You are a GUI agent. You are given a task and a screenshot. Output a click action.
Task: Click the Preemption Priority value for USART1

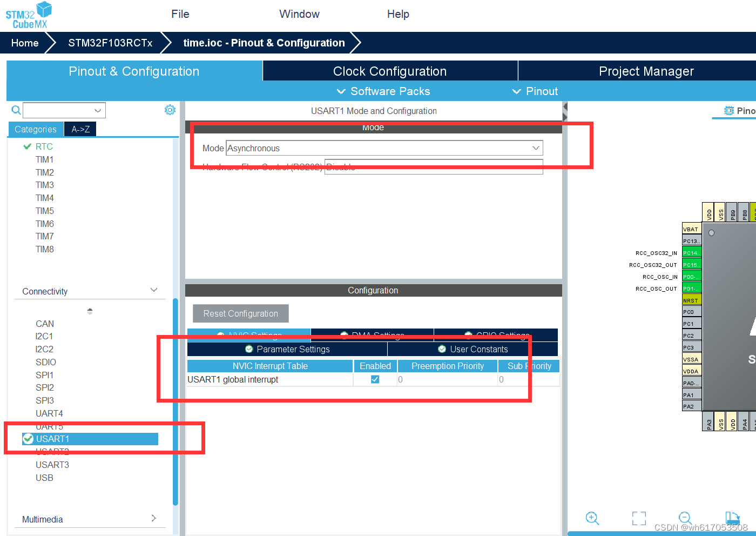click(x=447, y=379)
